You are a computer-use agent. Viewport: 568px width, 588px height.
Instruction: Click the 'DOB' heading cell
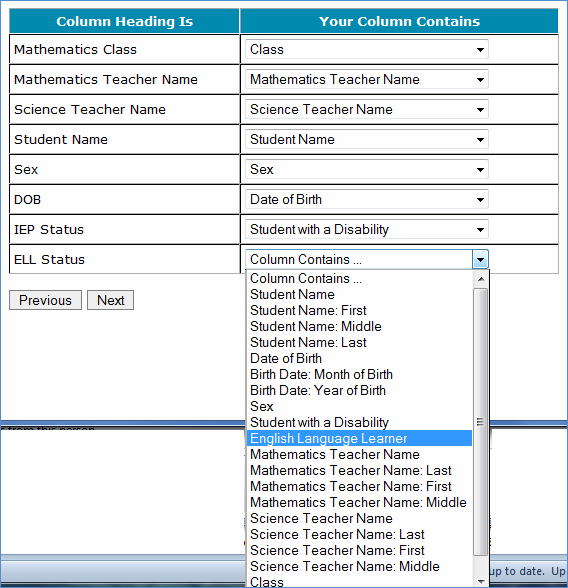(x=124, y=200)
